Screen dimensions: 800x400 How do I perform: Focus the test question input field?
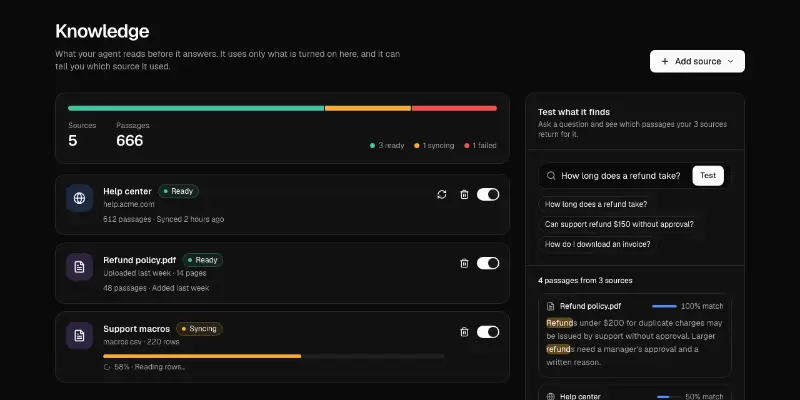coord(621,176)
